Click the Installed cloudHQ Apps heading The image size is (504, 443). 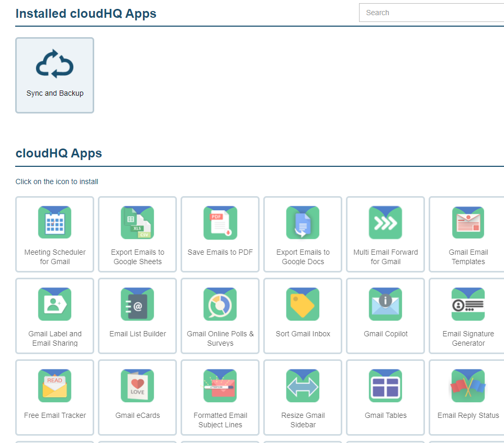pos(86,14)
